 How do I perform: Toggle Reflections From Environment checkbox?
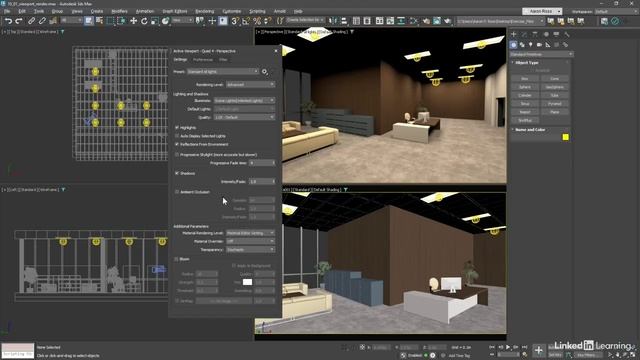(177, 144)
